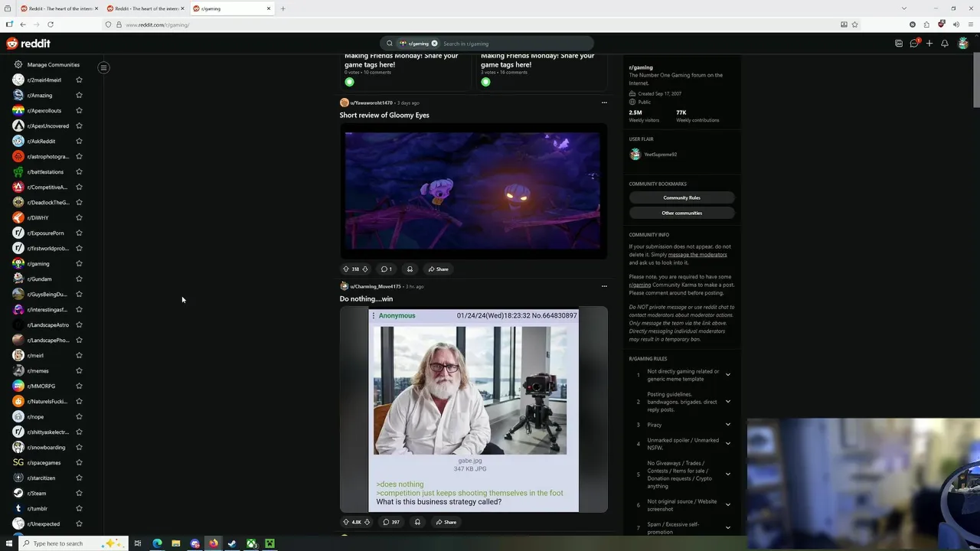This screenshot has width=980, height=551.
Task: Open the Firefox application menu
Action: 970,24
